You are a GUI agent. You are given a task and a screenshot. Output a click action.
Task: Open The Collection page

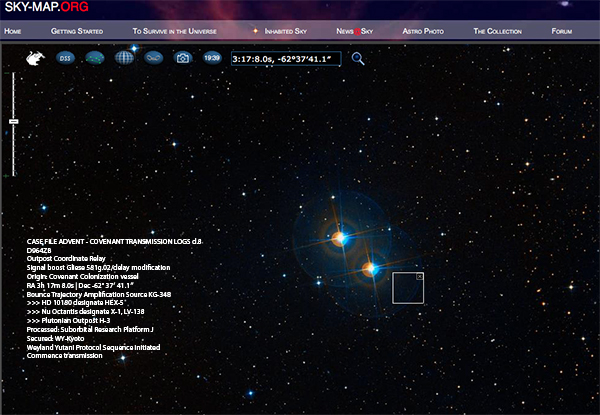497,32
